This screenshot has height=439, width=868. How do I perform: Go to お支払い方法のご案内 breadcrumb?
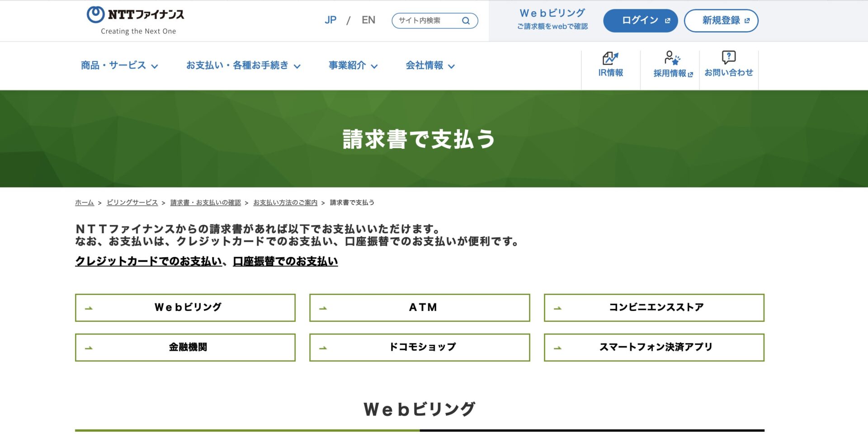coord(285,203)
